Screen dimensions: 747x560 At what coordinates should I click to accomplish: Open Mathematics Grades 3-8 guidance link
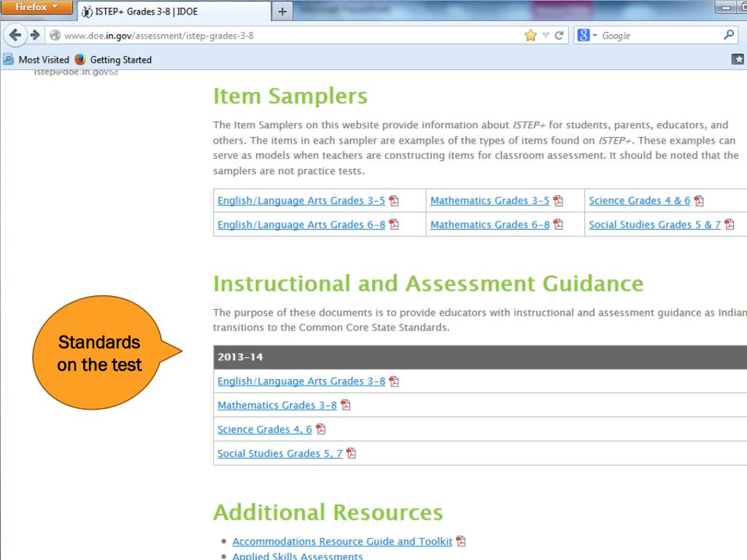[276, 405]
